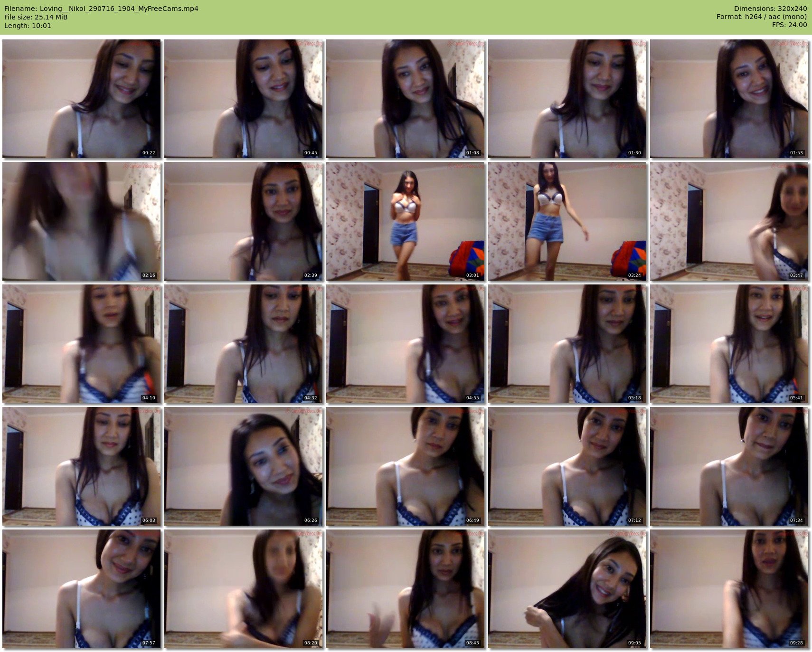Click the thumbnail at 08:20
This screenshot has width=812, height=652.
(243, 588)
